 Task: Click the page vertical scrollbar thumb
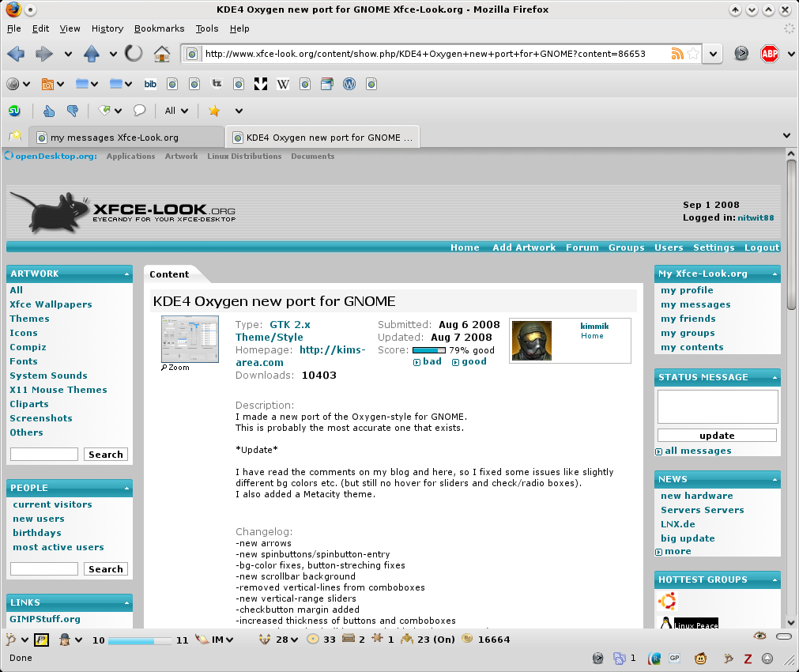[791, 235]
